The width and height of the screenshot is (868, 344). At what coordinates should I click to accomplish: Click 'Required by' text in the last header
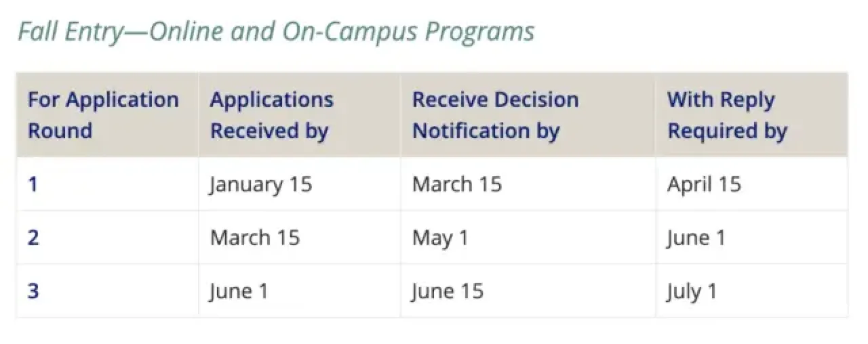[727, 131]
